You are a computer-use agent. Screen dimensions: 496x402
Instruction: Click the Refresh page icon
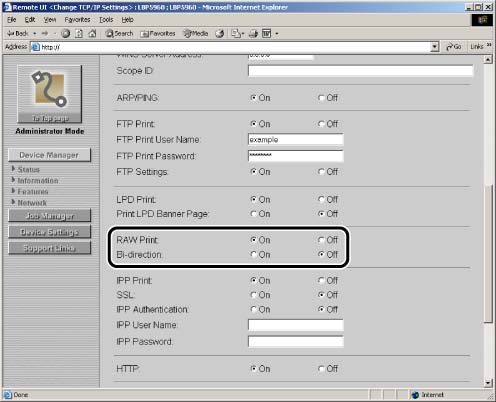[79, 33]
